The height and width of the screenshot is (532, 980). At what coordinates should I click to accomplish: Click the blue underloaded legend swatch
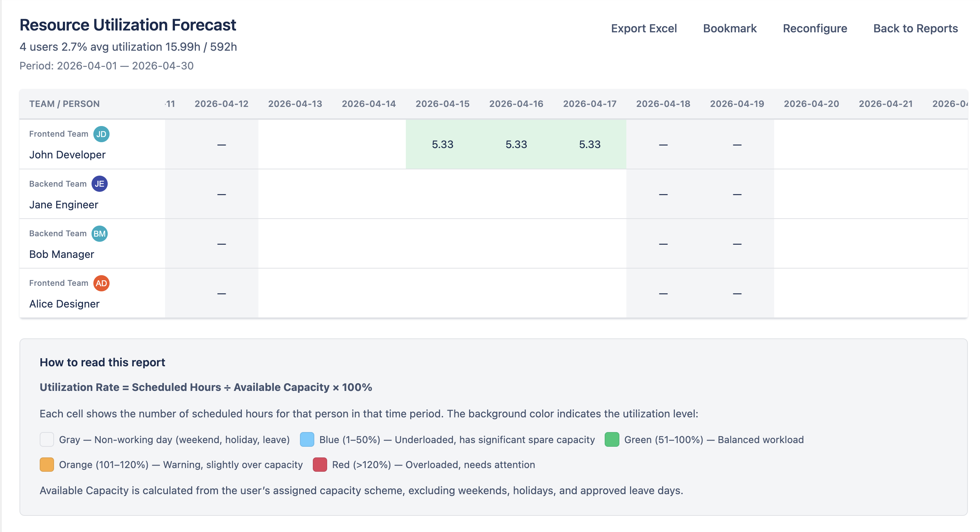307,439
